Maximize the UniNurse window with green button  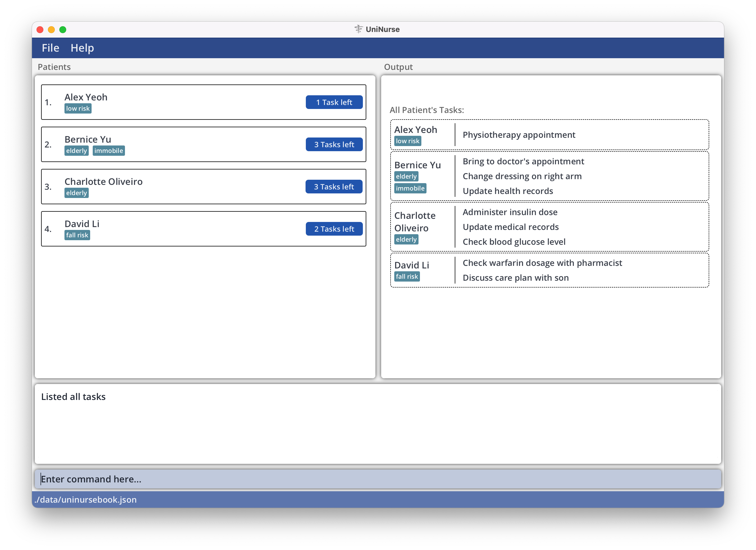tap(63, 30)
